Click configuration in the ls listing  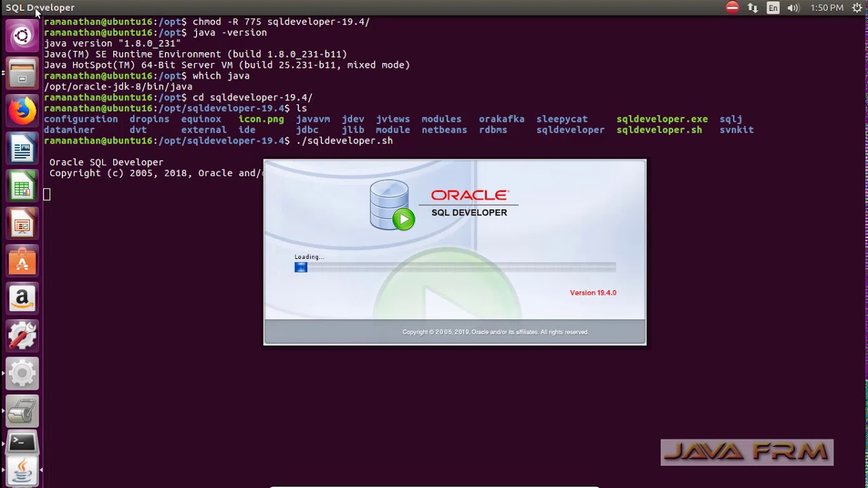(x=81, y=119)
